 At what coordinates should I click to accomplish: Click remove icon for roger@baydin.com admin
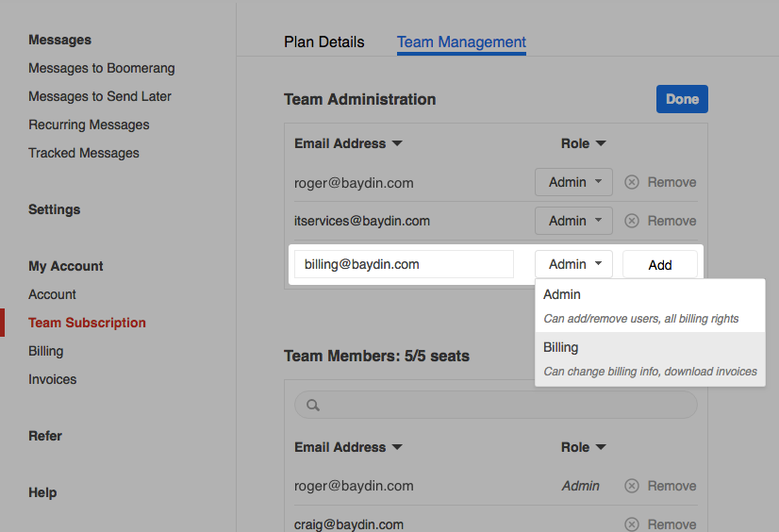tap(632, 182)
